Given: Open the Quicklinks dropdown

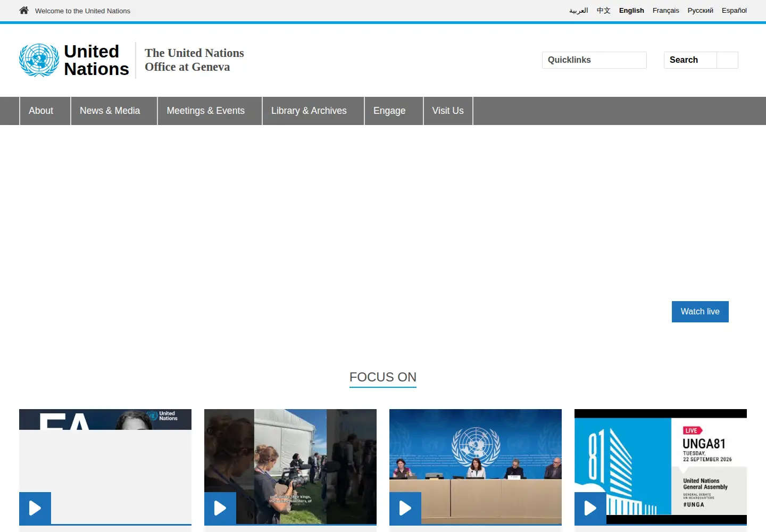Looking at the screenshot, I should 594,60.
